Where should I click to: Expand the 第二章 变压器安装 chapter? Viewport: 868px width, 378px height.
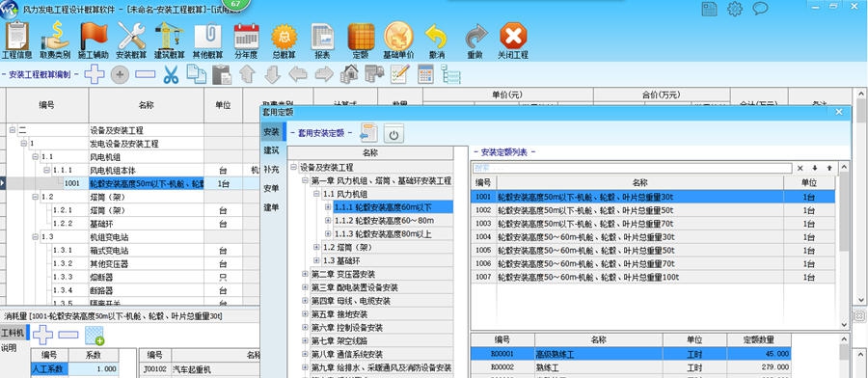tap(305, 274)
